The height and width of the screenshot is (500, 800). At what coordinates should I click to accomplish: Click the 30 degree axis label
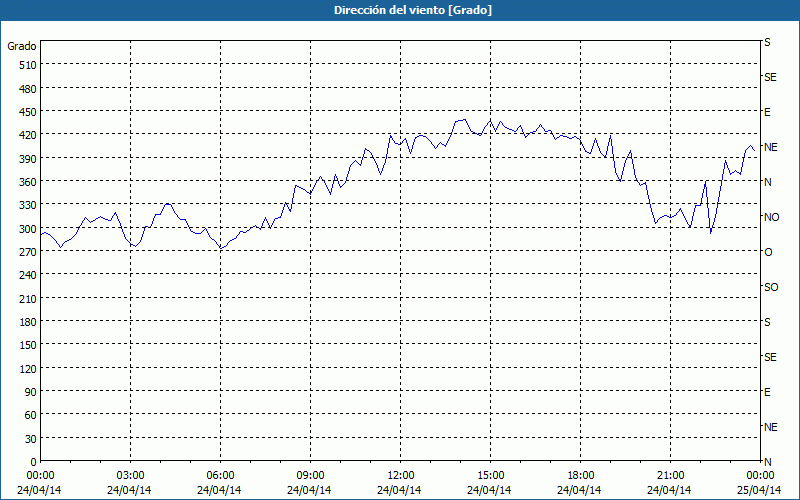[31, 439]
